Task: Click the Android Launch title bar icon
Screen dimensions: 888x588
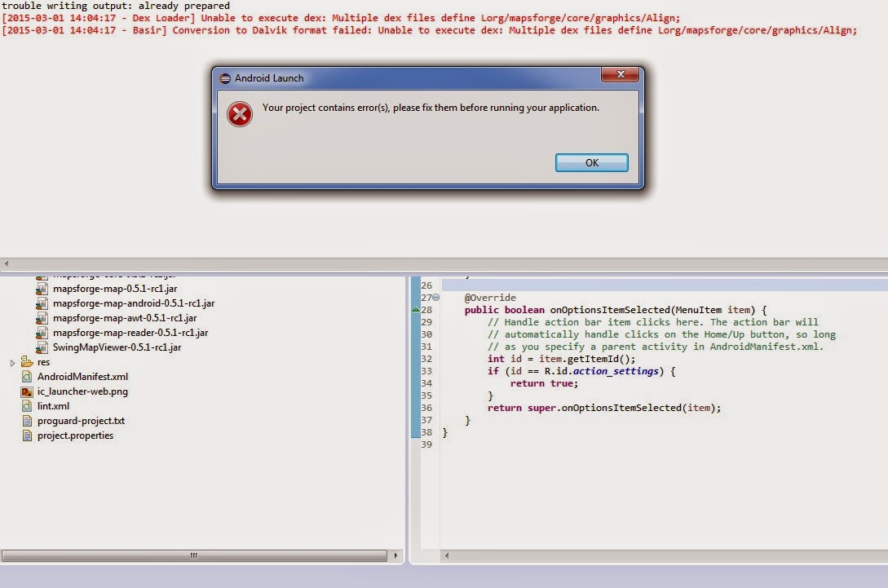Action: [225, 78]
